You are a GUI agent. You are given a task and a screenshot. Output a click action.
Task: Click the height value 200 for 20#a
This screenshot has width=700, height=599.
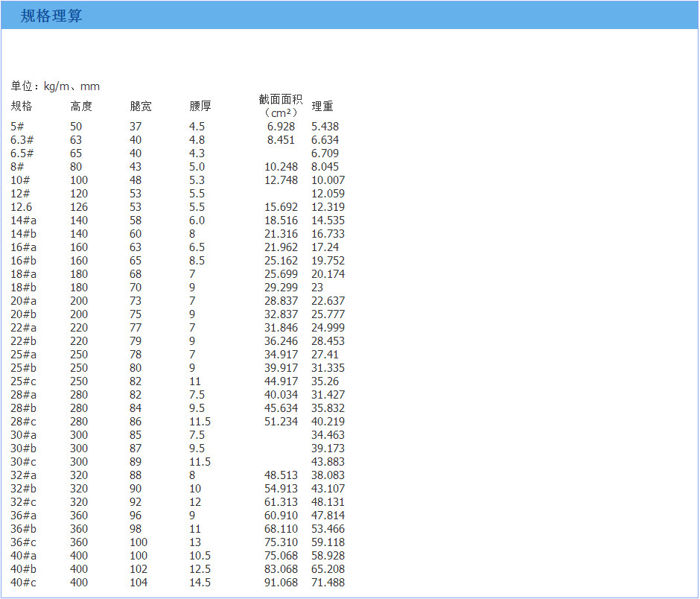click(78, 300)
